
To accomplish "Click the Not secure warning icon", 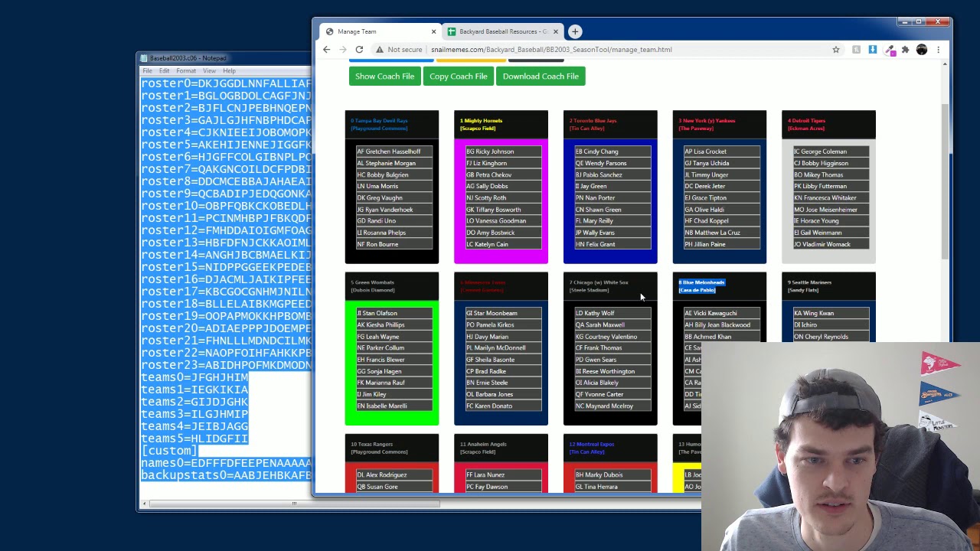I will point(378,50).
